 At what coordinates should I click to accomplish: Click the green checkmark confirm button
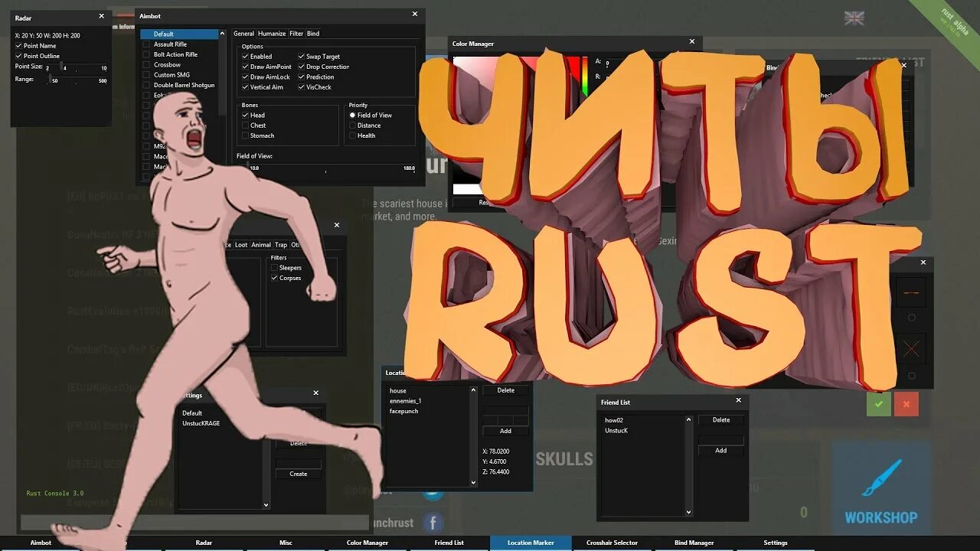(x=878, y=403)
